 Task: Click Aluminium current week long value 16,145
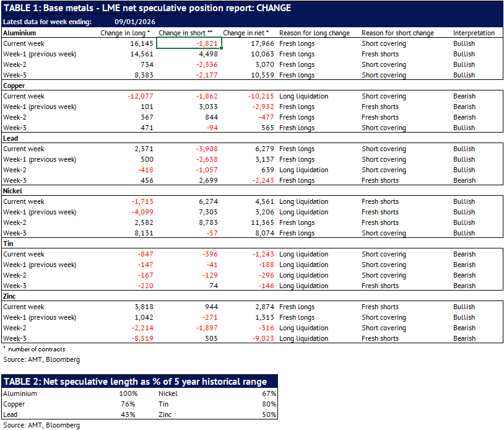point(140,43)
